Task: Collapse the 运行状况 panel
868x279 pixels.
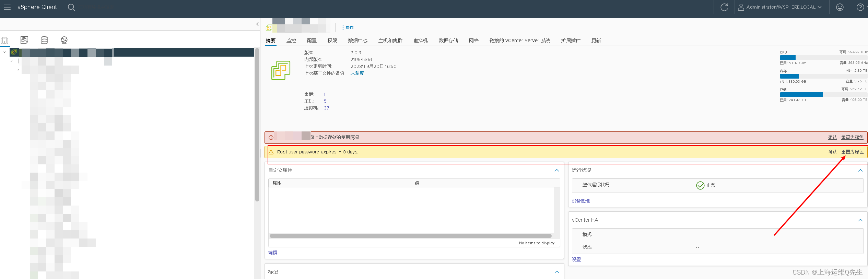Action: [x=860, y=171]
